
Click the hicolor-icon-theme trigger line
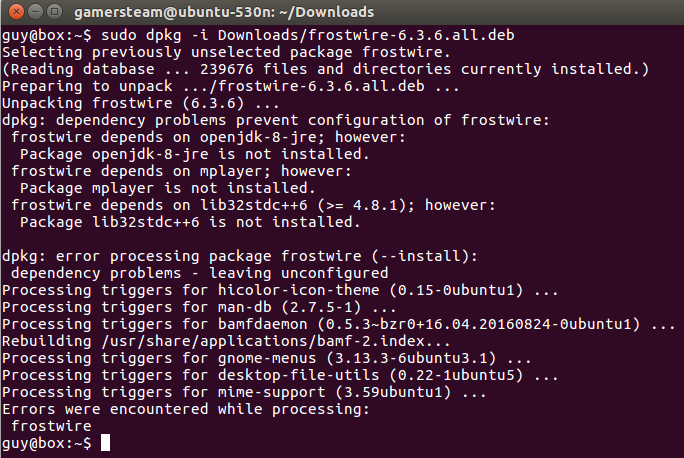click(x=280, y=291)
